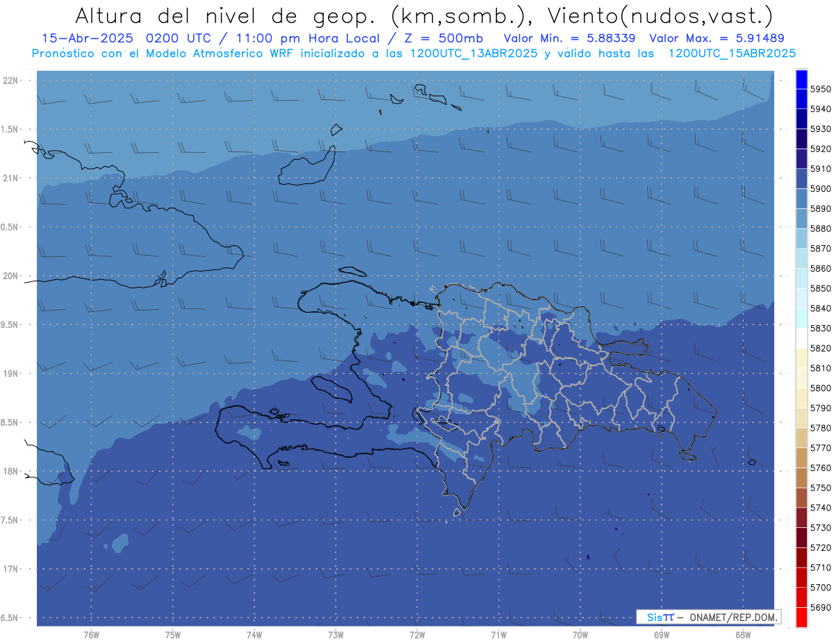Select the 5870 color scale label
Screen dimensions: 834x644
[821, 249]
